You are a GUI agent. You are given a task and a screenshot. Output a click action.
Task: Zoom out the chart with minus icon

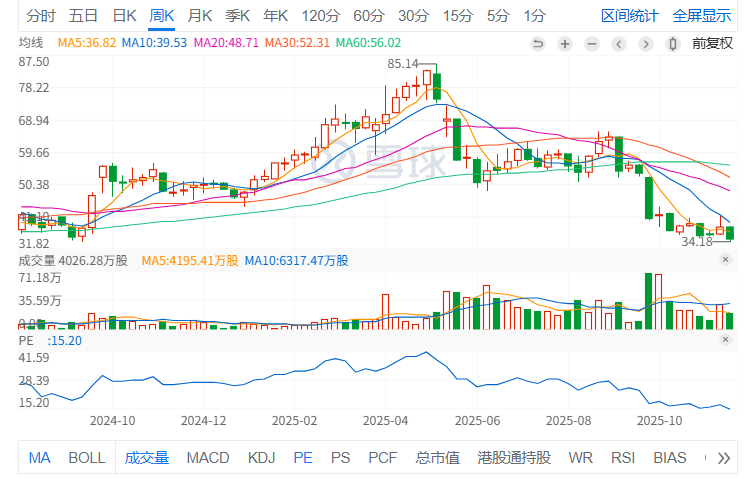click(x=592, y=43)
